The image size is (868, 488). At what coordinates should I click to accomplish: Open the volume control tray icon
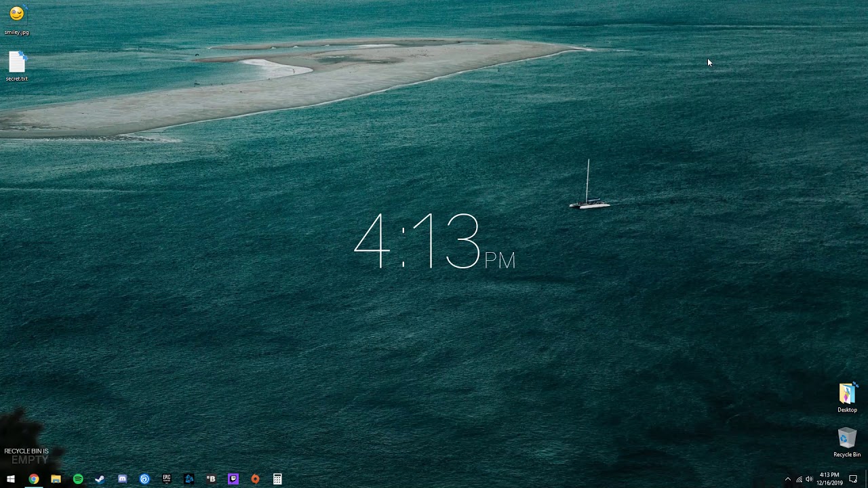point(809,479)
